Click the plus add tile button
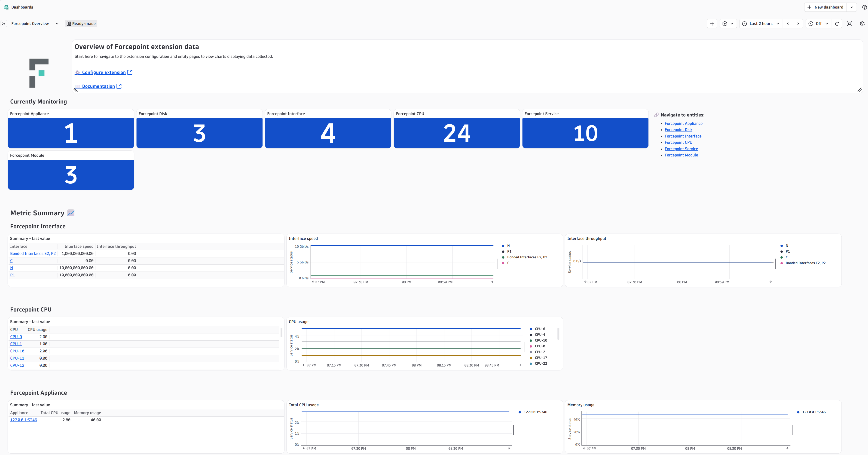 tap(712, 24)
